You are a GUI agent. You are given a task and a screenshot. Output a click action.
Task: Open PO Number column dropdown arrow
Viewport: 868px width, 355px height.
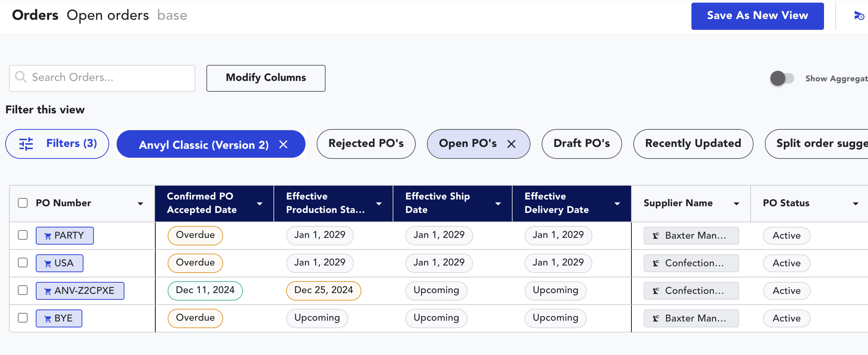(140, 204)
